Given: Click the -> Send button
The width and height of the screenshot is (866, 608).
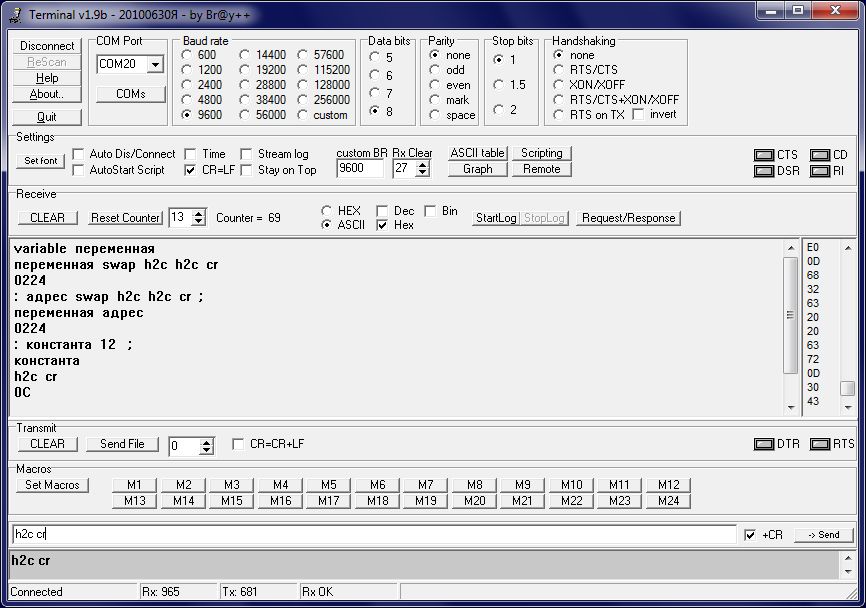Looking at the screenshot, I should pyautogui.click(x=824, y=535).
